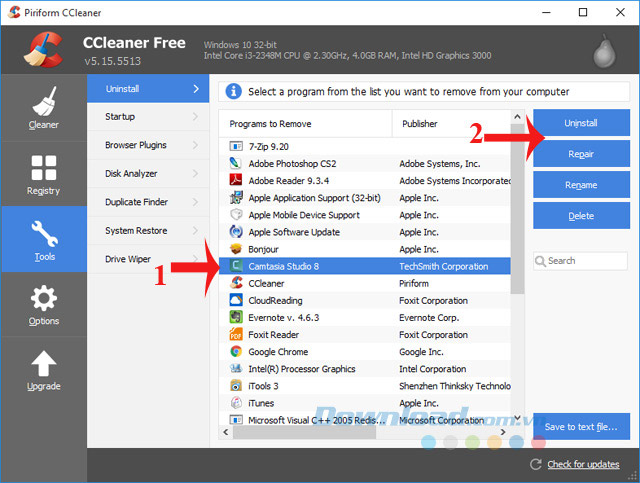This screenshot has width=640, height=483.
Task: Click the Foxit Reader PDF icon
Action: pyautogui.click(x=236, y=334)
